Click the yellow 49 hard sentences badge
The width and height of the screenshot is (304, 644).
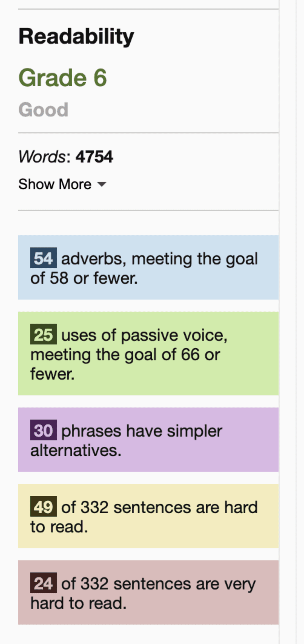pos(43,506)
